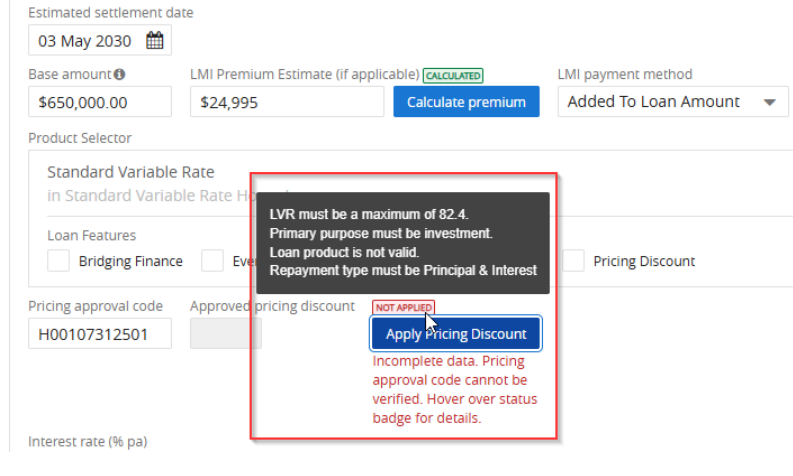Click the Pricing approval code field
This screenshot has height=476, width=793.
point(100,333)
